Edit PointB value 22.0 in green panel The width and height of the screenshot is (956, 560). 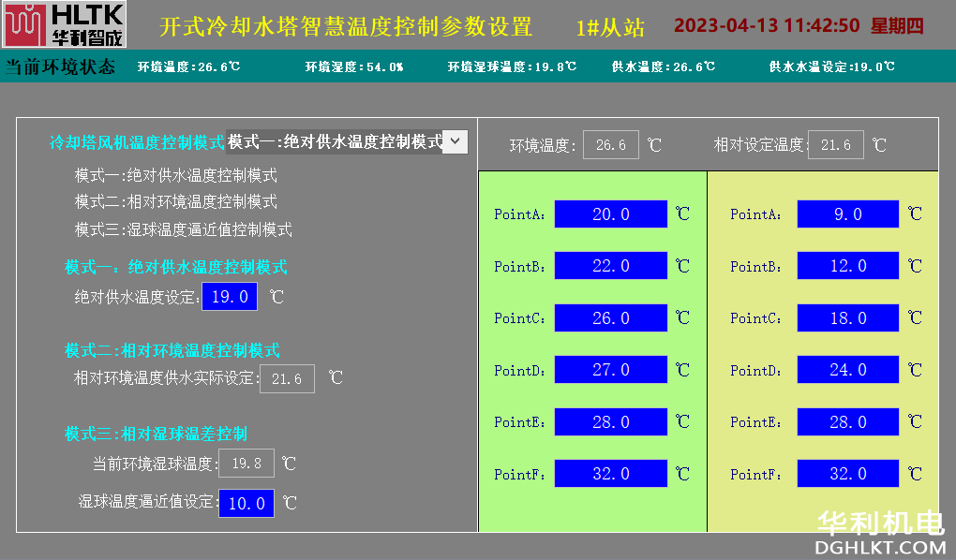pos(611,266)
